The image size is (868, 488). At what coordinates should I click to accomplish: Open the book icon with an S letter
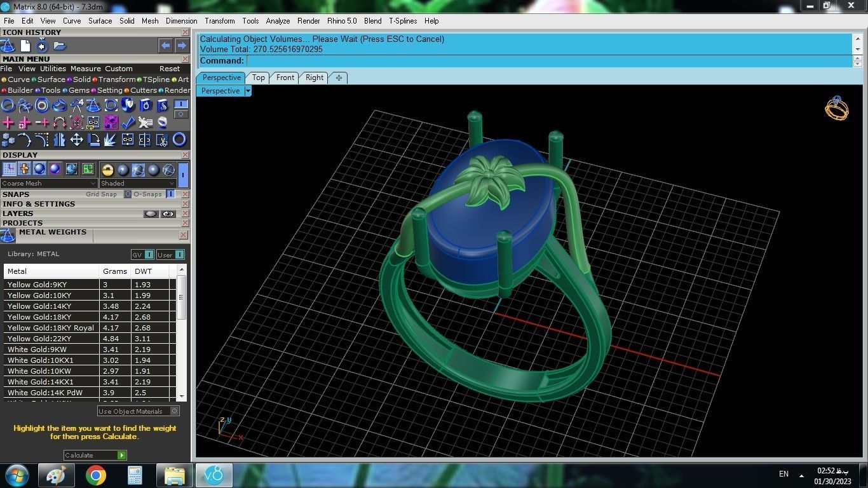pyautogui.click(x=162, y=105)
